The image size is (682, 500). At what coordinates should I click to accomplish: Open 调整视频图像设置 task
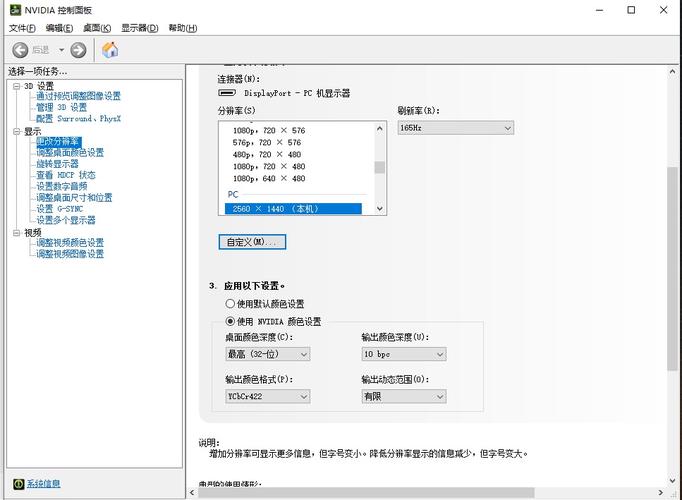click(70, 254)
